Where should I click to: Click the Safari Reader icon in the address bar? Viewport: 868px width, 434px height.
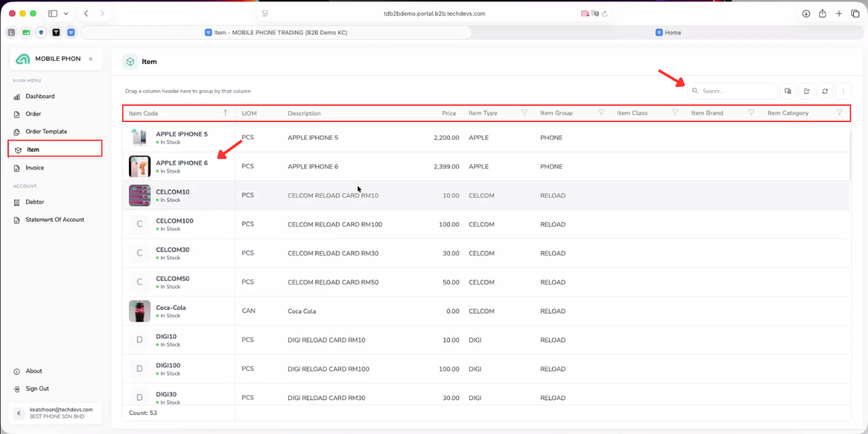tap(265, 14)
